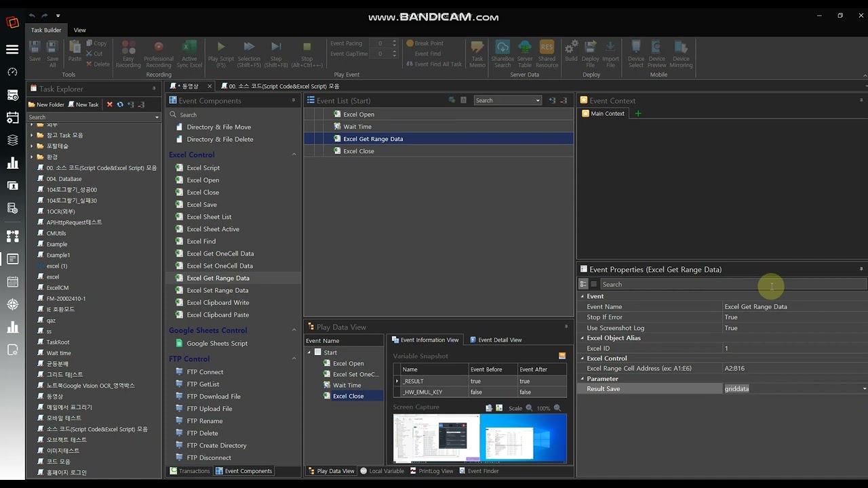Click the Import File icon
Image resolution: width=868 pixels, height=488 pixels.
click(610, 54)
